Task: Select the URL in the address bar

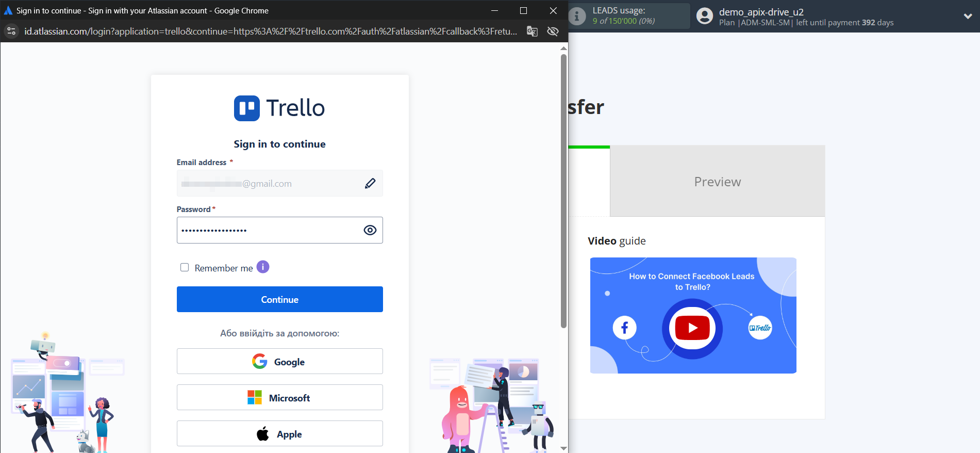Action: [x=271, y=31]
